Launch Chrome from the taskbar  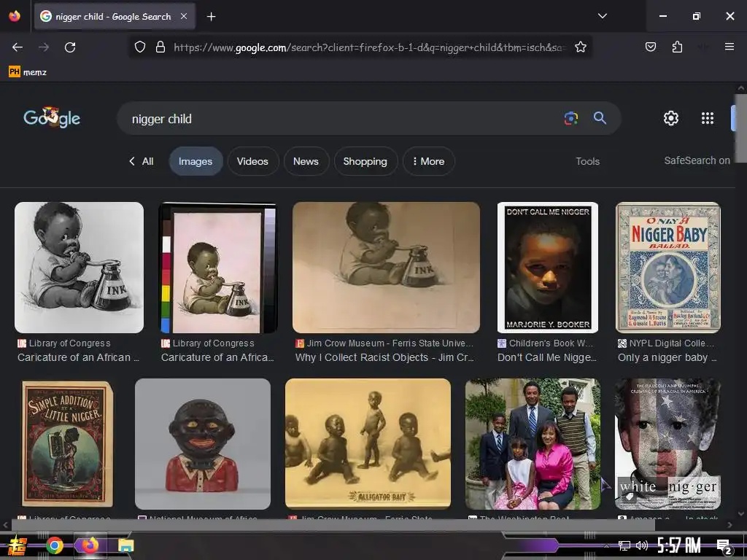pyautogui.click(x=55, y=545)
